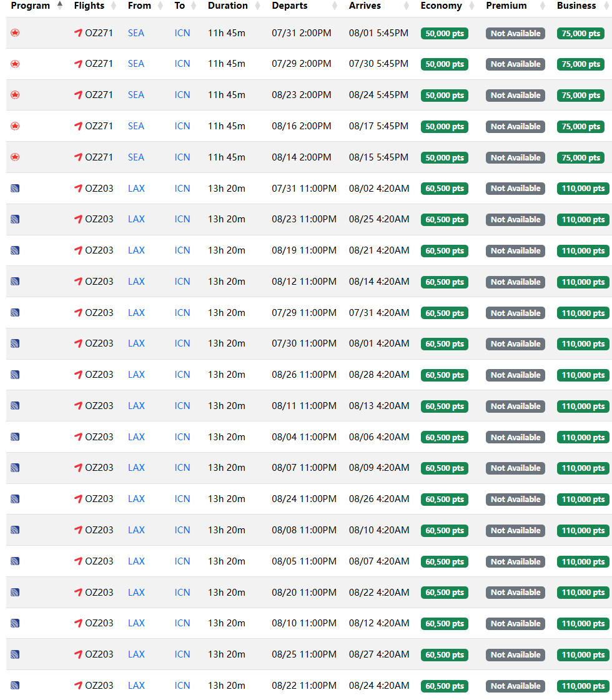
Task: Choose 110,000 pts Business for the 08/20 departure
Action: tap(583, 593)
